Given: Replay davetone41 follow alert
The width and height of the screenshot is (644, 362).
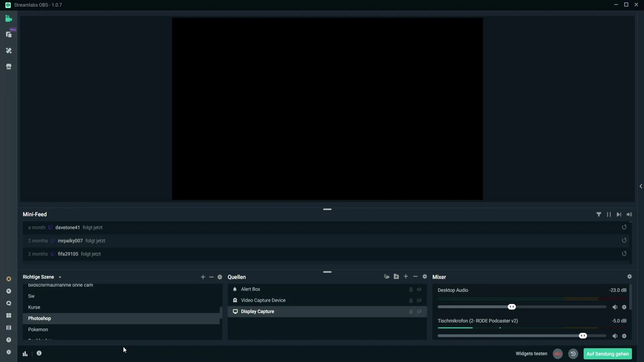Looking at the screenshot, I should pos(624,227).
